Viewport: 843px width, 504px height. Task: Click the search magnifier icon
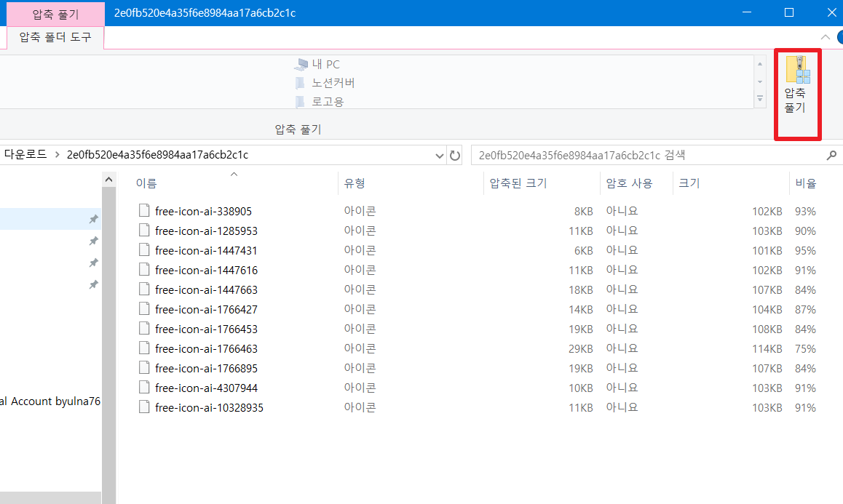[831, 156]
